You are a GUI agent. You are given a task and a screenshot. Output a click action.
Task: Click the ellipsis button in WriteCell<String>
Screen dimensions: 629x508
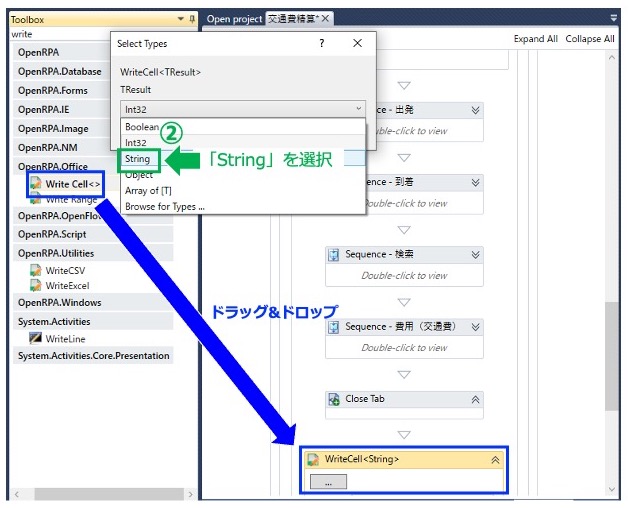[328, 482]
